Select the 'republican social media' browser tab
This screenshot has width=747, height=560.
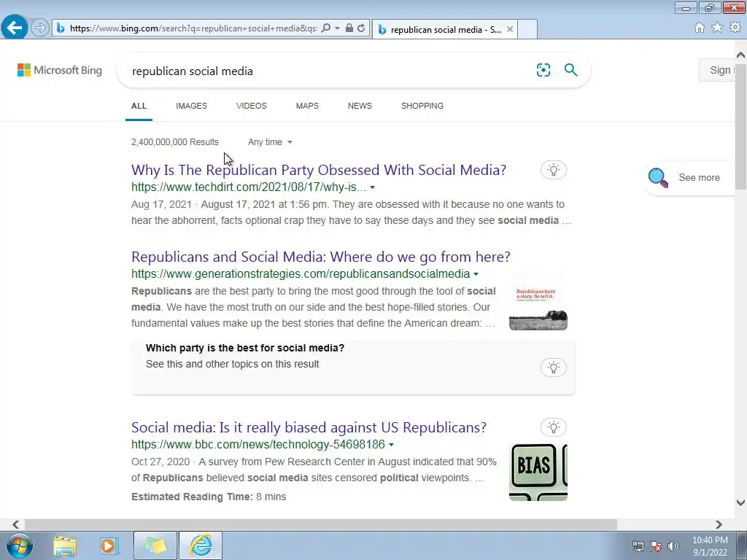445,29
